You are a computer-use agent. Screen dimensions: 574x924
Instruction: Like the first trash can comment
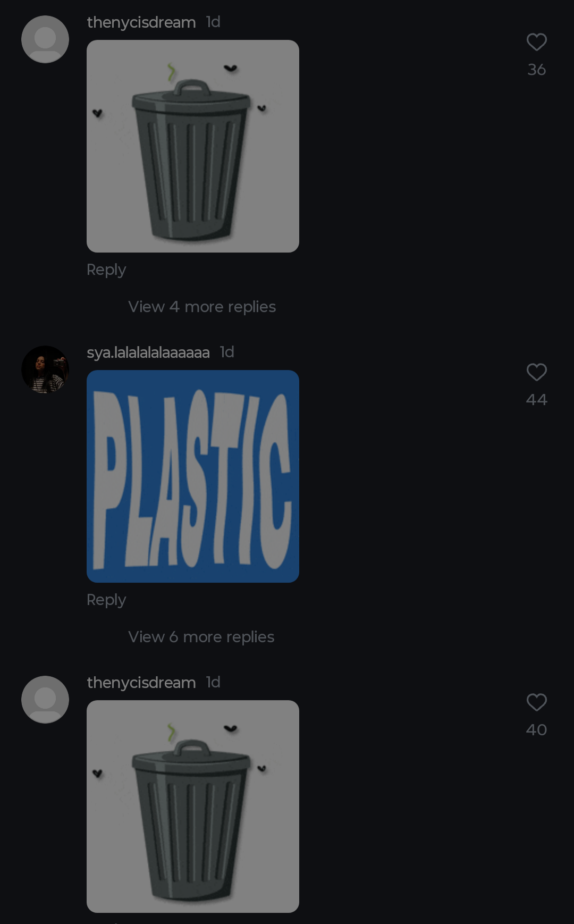tap(536, 42)
